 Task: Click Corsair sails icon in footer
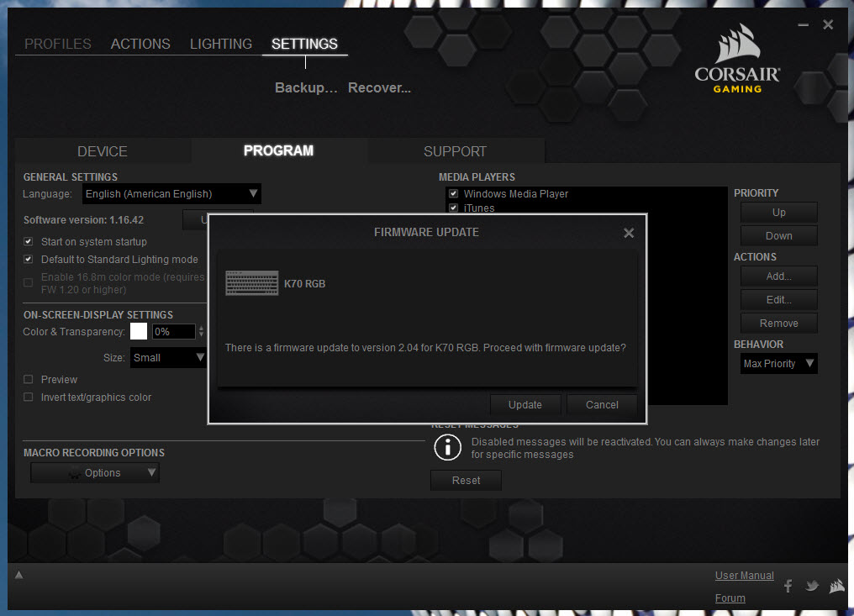pos(836,586)
